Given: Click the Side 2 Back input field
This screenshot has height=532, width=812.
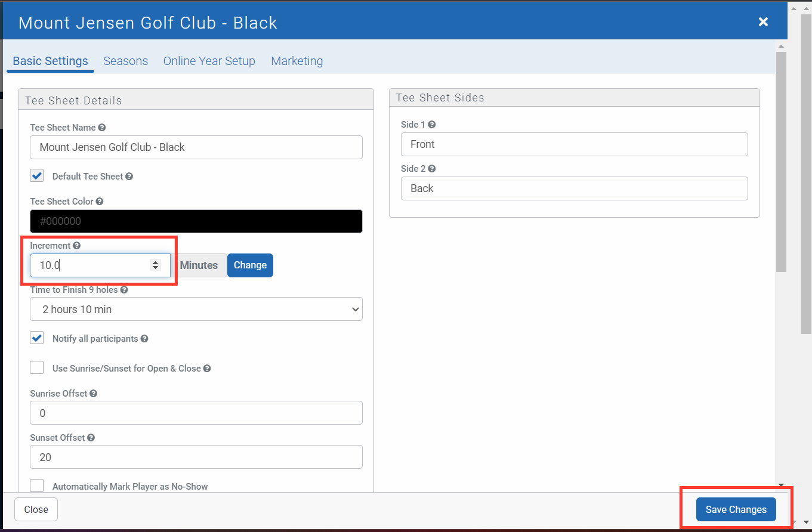Looking at the screenshot, I should click(574, 188).
